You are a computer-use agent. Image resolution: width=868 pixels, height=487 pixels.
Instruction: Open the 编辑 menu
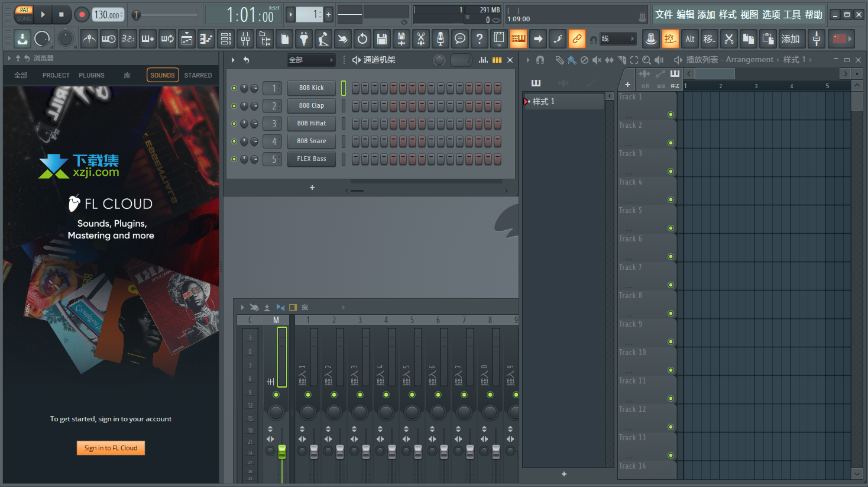pyautogui.click(x=685, y=14)
